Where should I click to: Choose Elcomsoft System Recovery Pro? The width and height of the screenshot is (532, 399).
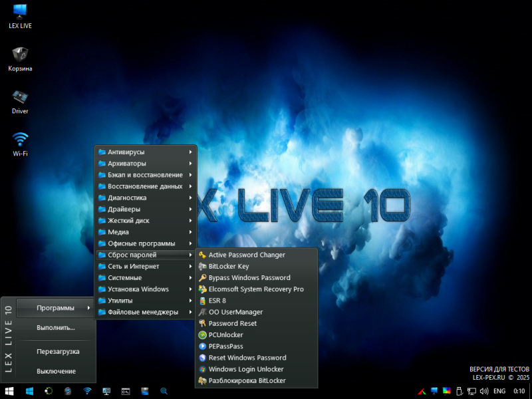(255, 289)
